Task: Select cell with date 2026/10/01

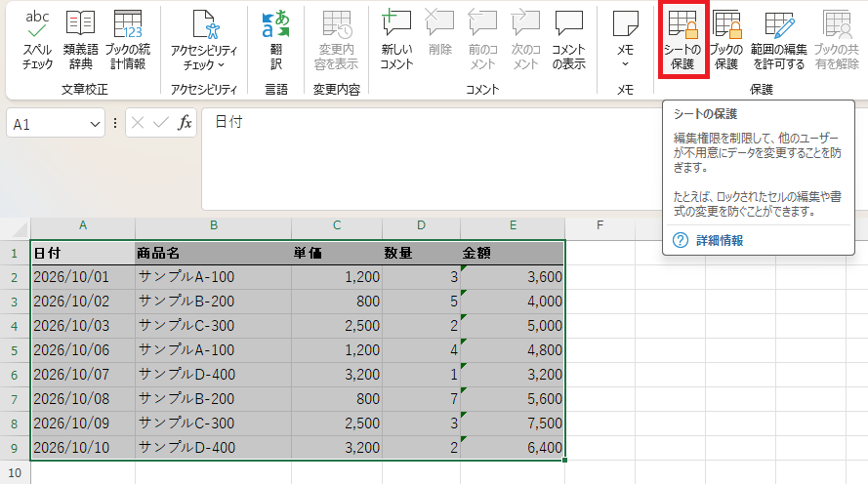Action: click(83, 277)
